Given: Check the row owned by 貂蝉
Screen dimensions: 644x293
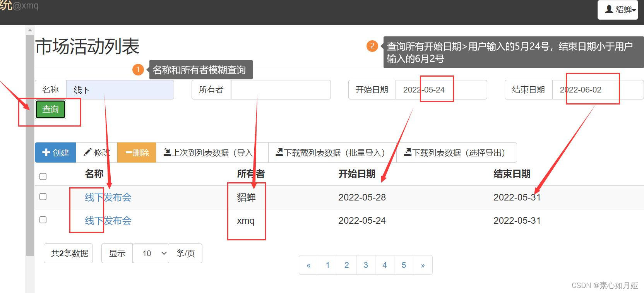Looking at the screenshot, I should pyautogui.click(x=43, y=197).
